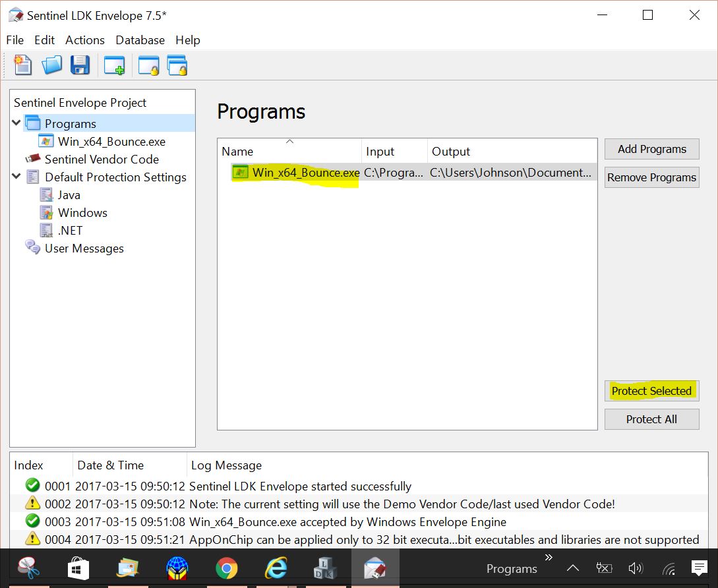Protect all programs via stacked-windows lock icon

[177, 65]
